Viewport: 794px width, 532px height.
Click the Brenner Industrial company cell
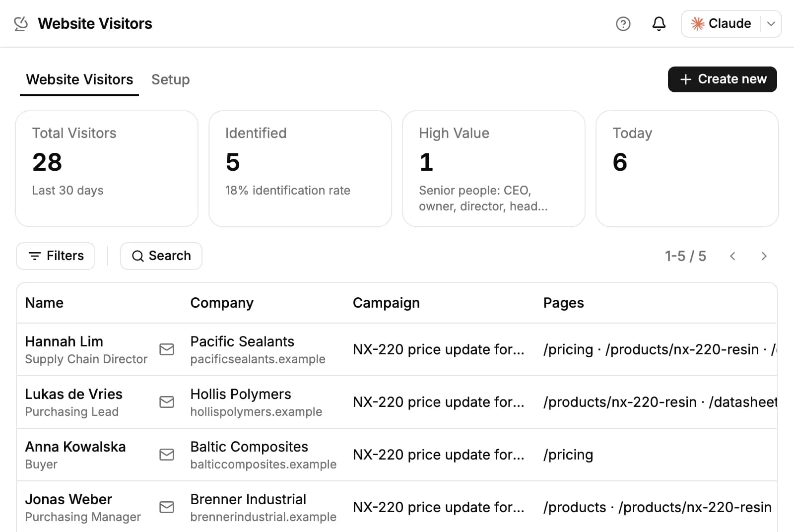pos(263,507)
